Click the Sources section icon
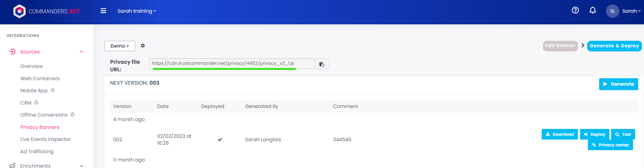Screen dimensions: 644x168 pyautogui.click(x=12, y=52)
